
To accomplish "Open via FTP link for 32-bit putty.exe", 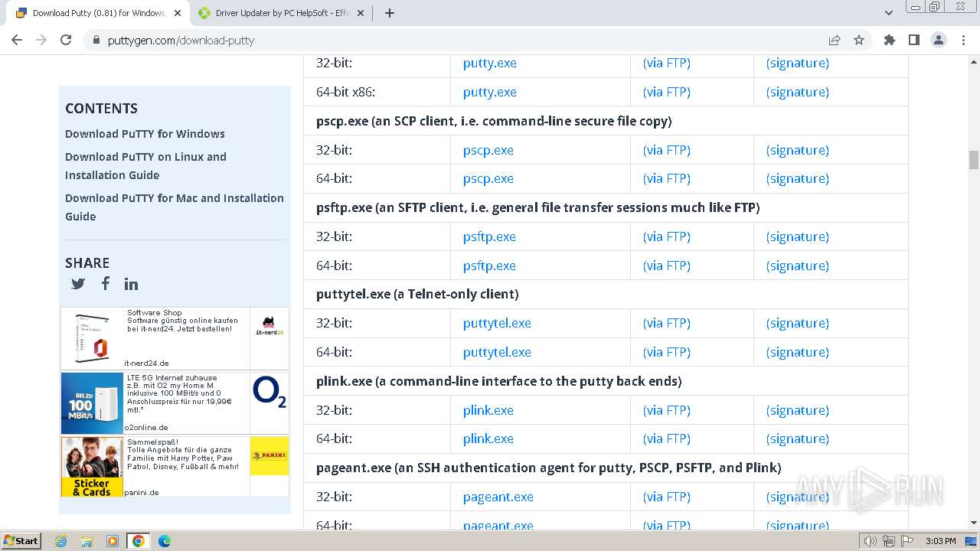I will pos(667,63).
